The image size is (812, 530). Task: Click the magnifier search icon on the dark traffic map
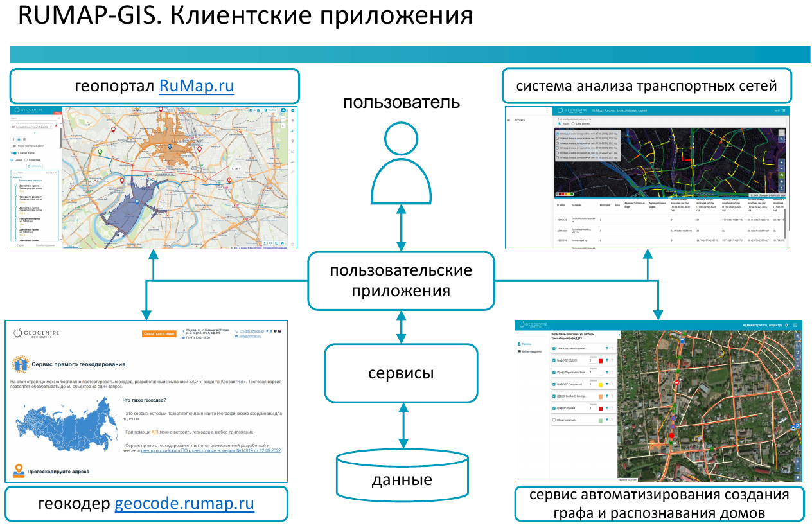[782, 139]
